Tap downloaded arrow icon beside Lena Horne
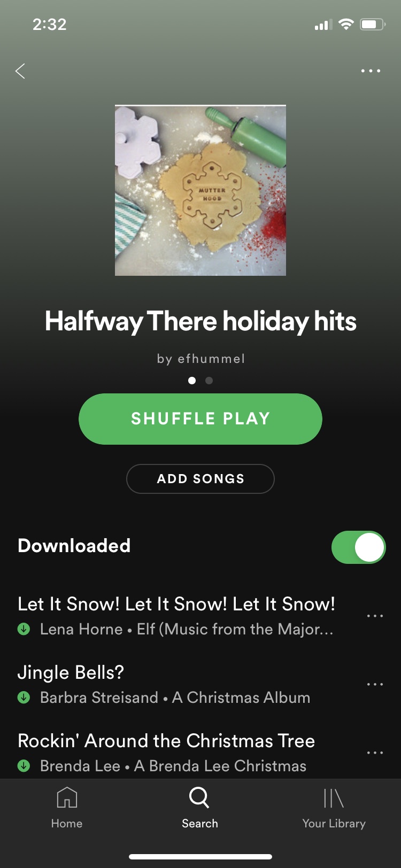Viewport: 401px width, 868px height. [x=24, y=629]
